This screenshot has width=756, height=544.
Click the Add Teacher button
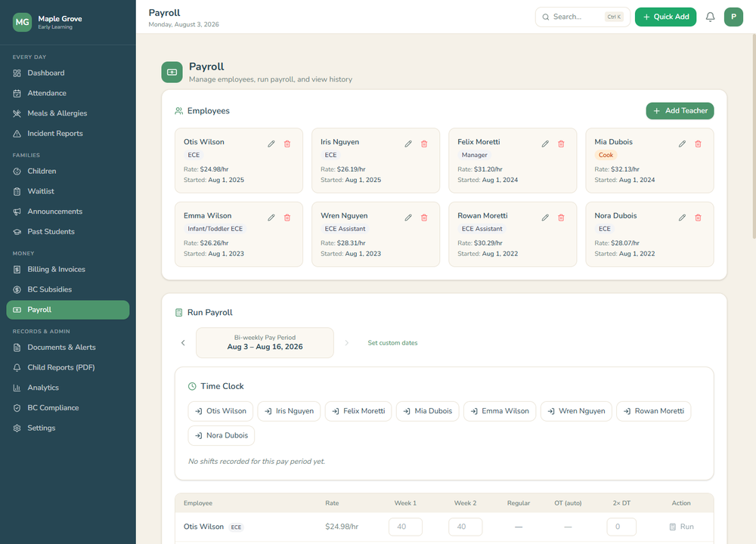point(680,111)
